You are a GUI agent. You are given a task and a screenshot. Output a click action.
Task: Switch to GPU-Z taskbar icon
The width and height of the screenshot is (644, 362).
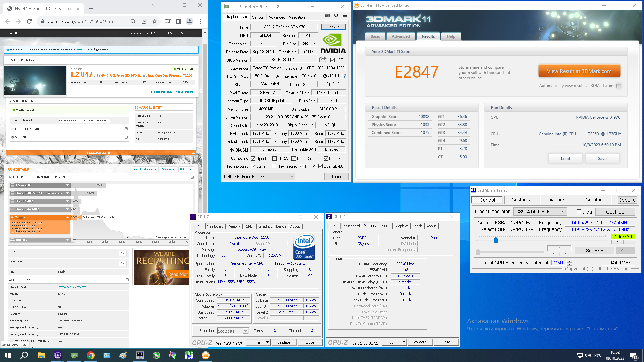tap(74, 355)
